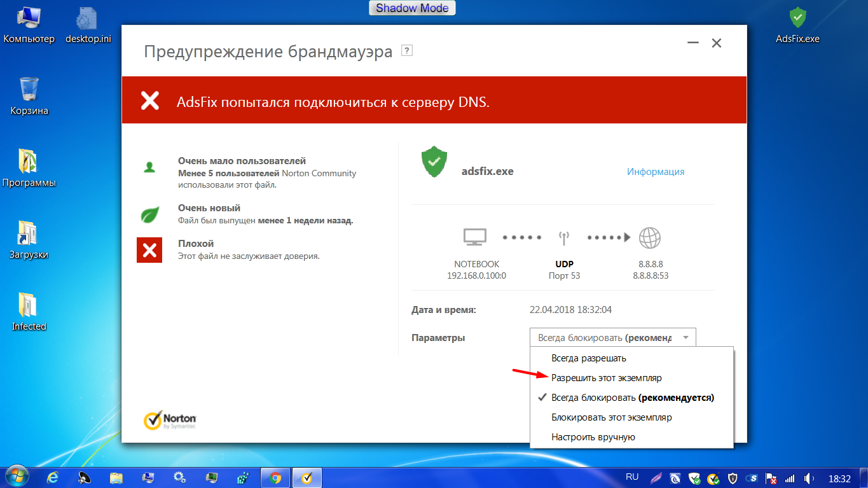This screenshot has width=868, height=488.
Task: Select the Infected folder on the desktop
Action: pyautogui.click(x=29, y=312)
